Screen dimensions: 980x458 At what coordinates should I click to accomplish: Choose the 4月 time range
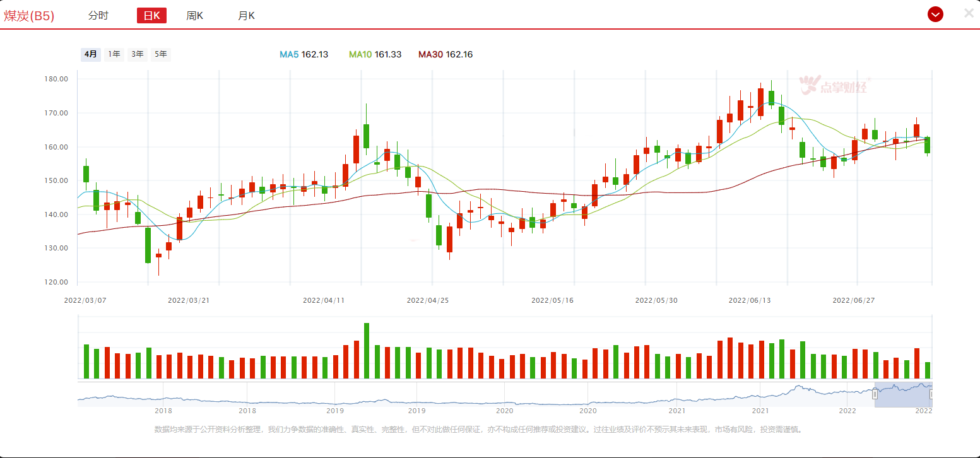tap(91, 54)
